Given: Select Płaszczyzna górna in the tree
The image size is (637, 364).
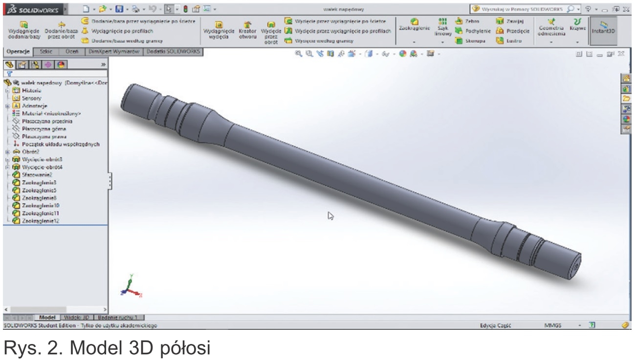Looking at the screenshot, I should (x=39, y=128).
